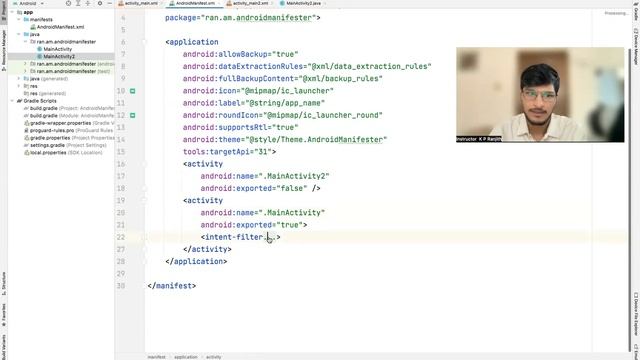Collapse the first ran.am.androidmanifester package

25,42
